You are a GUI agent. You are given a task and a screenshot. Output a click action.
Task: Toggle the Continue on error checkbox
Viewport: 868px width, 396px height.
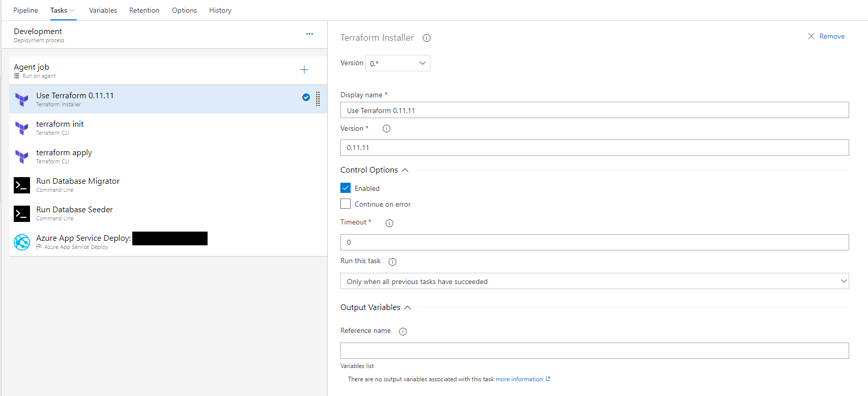345,204
